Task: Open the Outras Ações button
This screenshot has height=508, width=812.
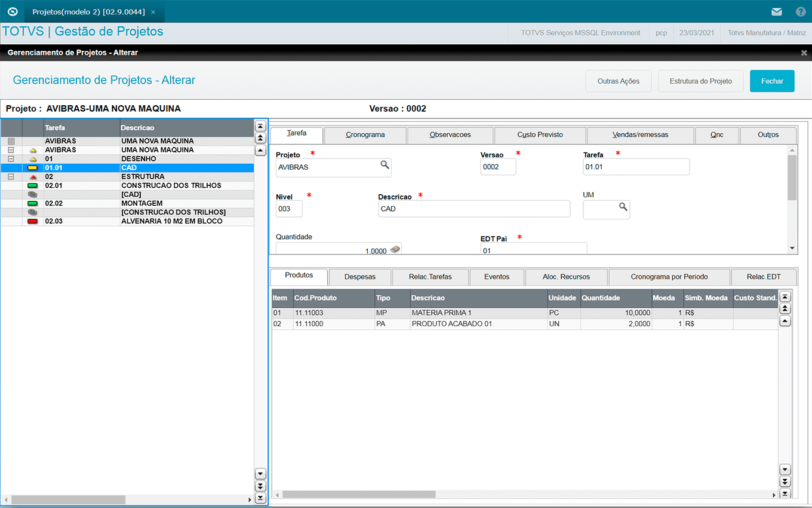Action: (618, 81)
